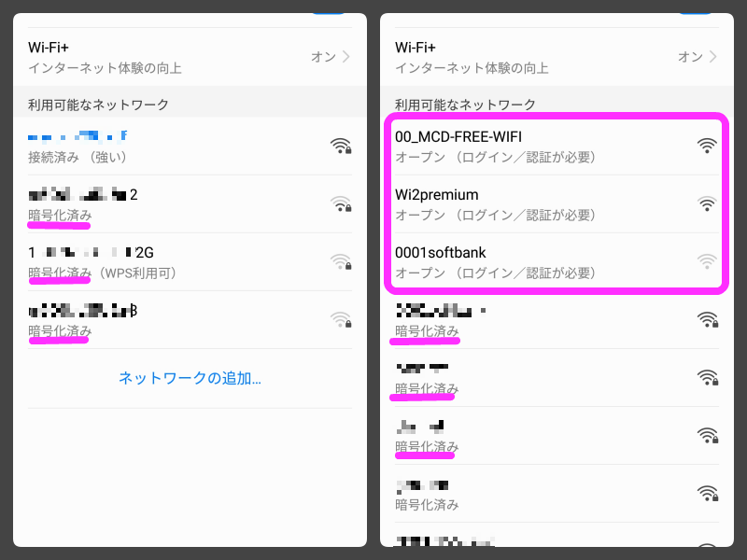Viewport: 747px width, 560px height.
Task: Tap faded Wi-Fi icon beside 0001softbank
Action: [707, 261]
